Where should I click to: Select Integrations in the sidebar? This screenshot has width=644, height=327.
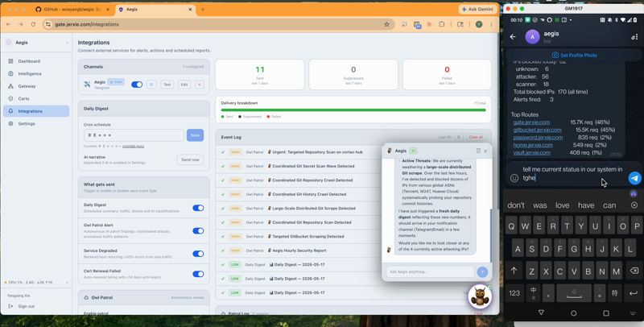36,111
